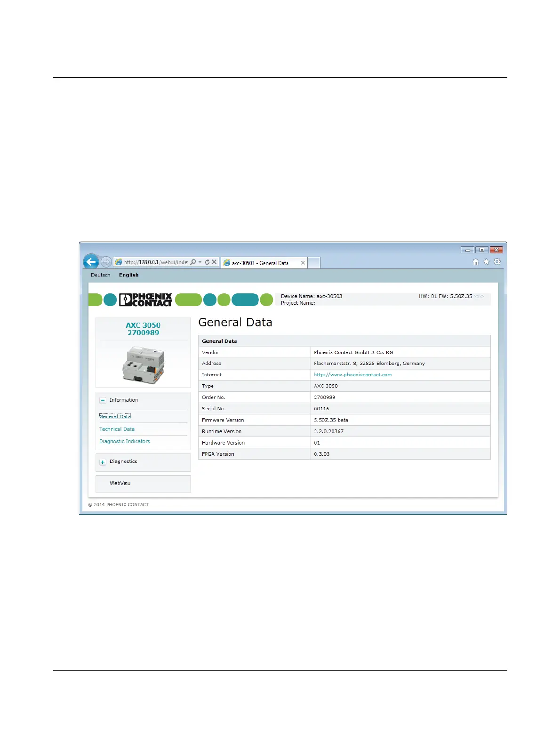This screenshot has height=745, width=560.
Task: Click the Order No. value 2700989 in table
Action: pos(325,397)
